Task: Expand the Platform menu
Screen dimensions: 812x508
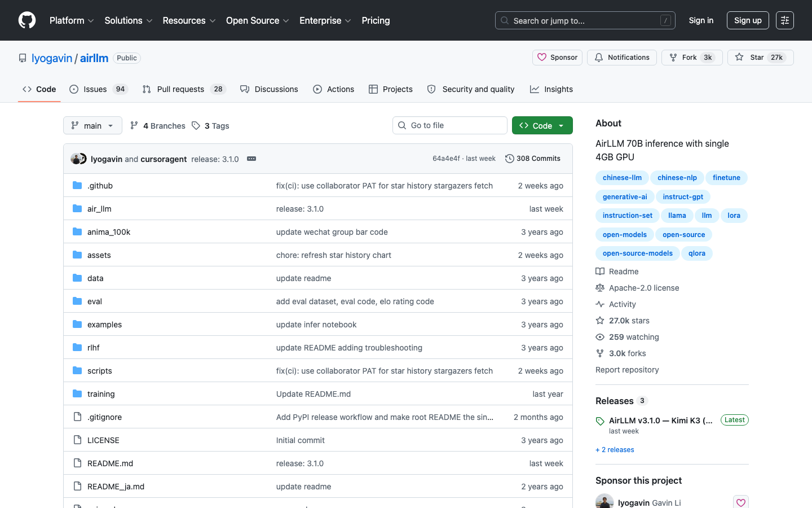Action: tap(72, 20)
